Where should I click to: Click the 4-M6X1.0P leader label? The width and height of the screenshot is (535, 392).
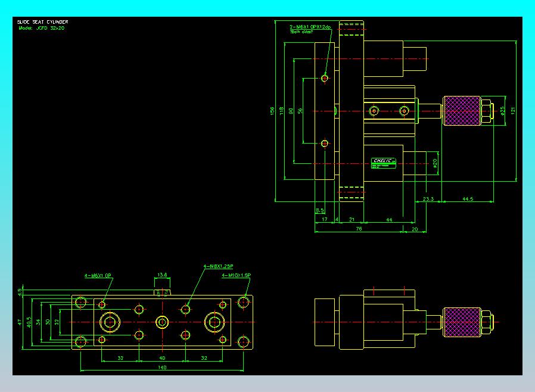[x=98, y=276]
